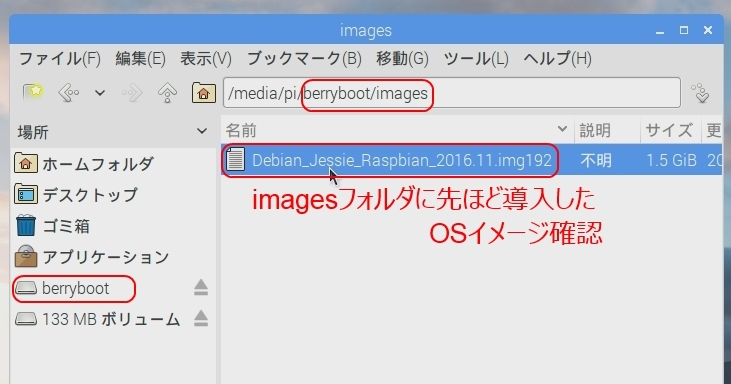Image resolution: width=731 pixels, height=384 pixels.
Task: Go forward with the right arrow icon
Action: (132, 93)
